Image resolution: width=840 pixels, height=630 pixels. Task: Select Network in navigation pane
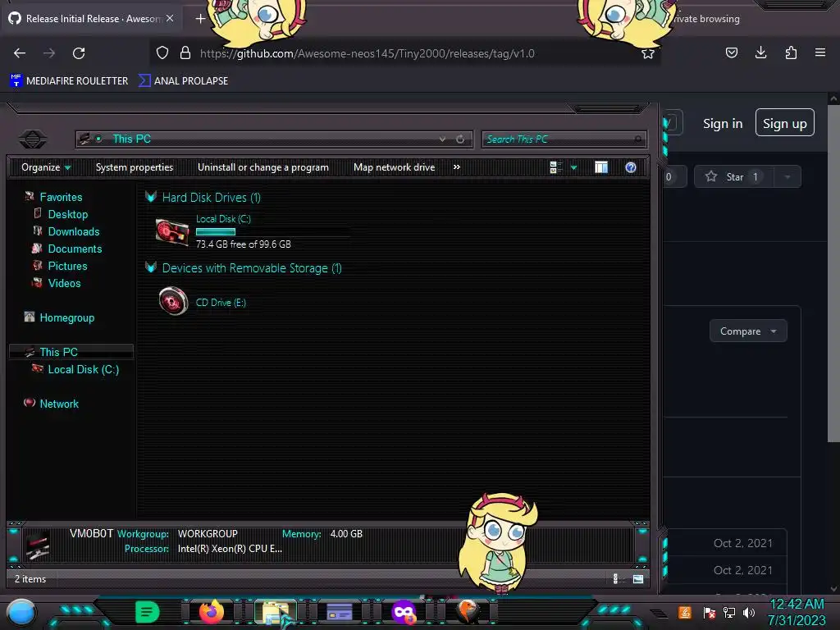(x=59, y=404)
